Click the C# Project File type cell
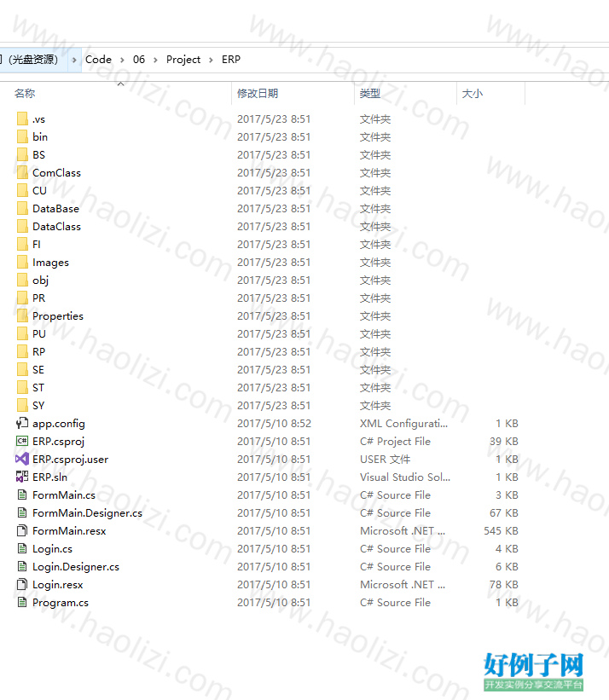This screenshot has height=700, width=609. point(395,442)
